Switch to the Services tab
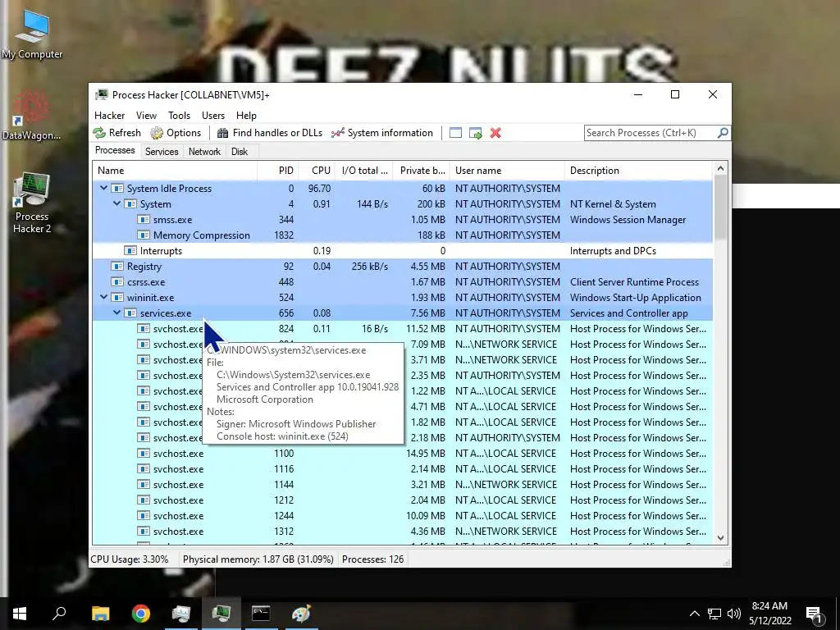840x630 pixels. pos(162,152)
